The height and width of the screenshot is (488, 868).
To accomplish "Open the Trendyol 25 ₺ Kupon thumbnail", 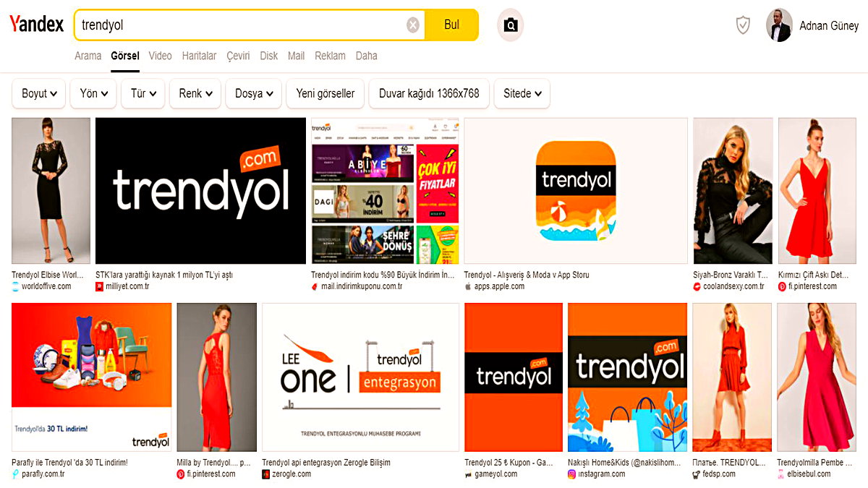I will (x=514, y=377).
